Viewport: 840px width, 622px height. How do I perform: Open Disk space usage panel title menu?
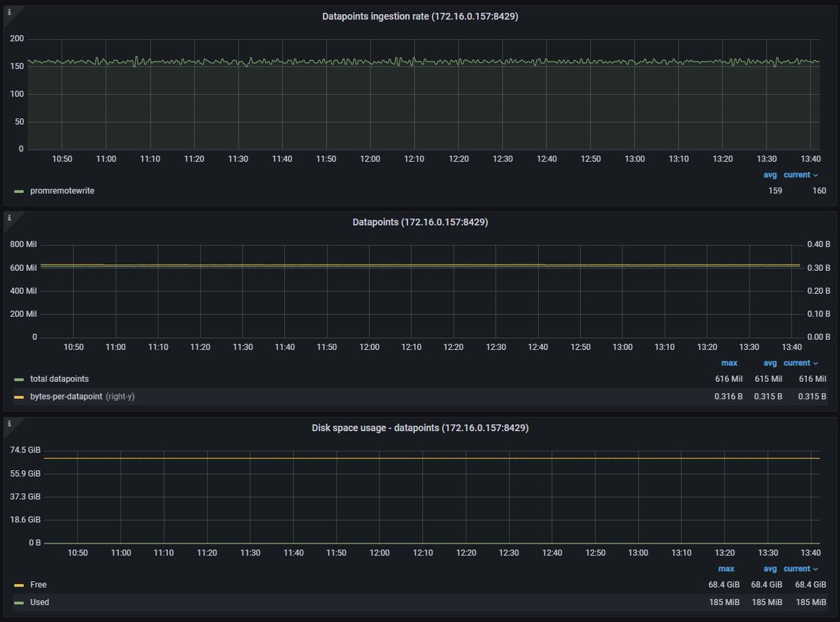point(420,427)
